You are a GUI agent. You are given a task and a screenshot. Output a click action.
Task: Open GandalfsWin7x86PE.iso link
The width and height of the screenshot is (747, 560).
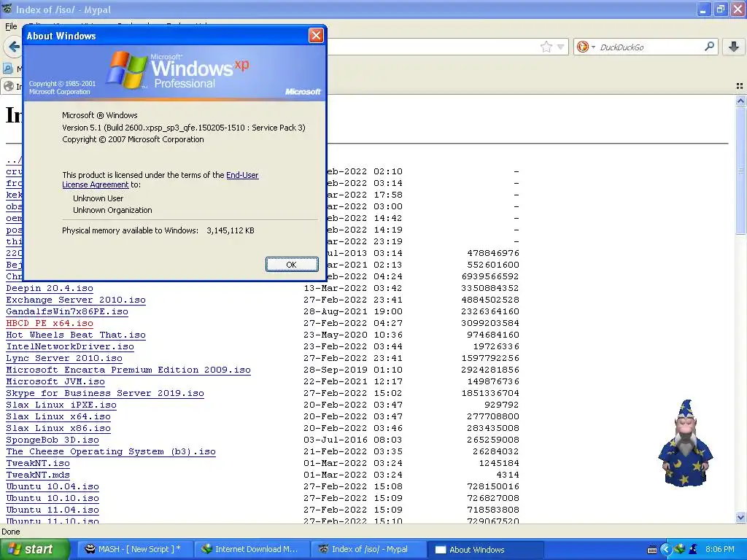67,311
